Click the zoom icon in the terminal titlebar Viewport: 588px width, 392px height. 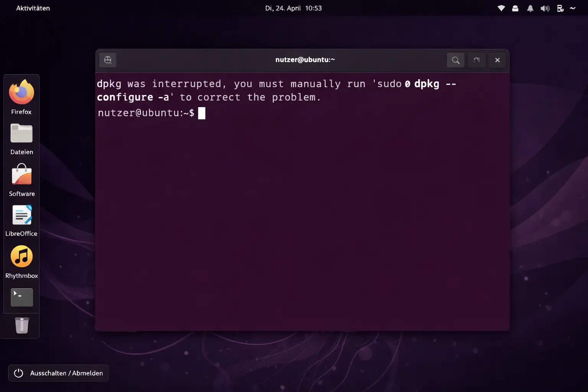108,60
